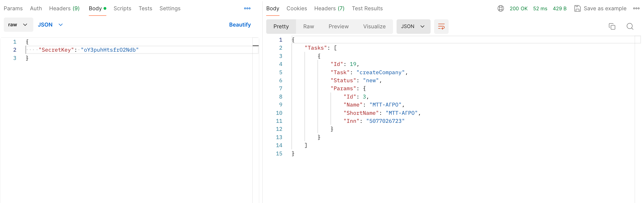This screenshot has width=644, height=203.
Task: Click Save as example
Action: click(605, 9)
